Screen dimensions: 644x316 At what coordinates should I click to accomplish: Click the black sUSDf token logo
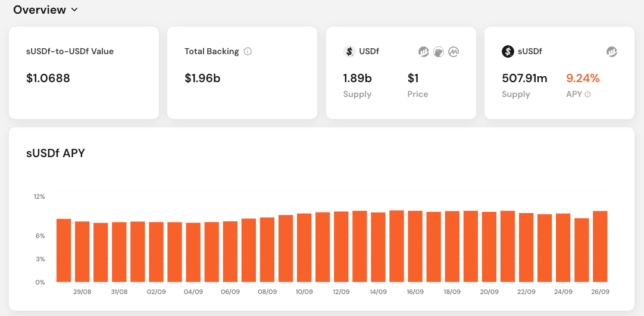508,52
